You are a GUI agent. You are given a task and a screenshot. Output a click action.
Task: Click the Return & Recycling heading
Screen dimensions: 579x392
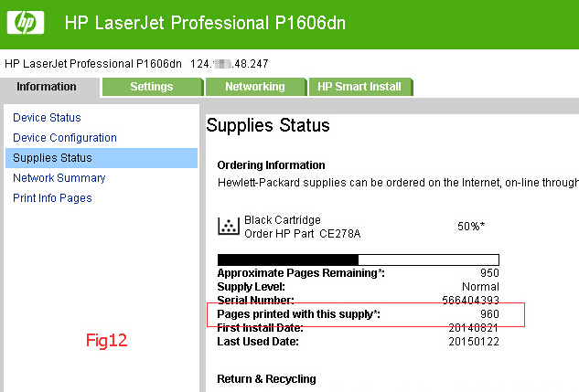266,379
